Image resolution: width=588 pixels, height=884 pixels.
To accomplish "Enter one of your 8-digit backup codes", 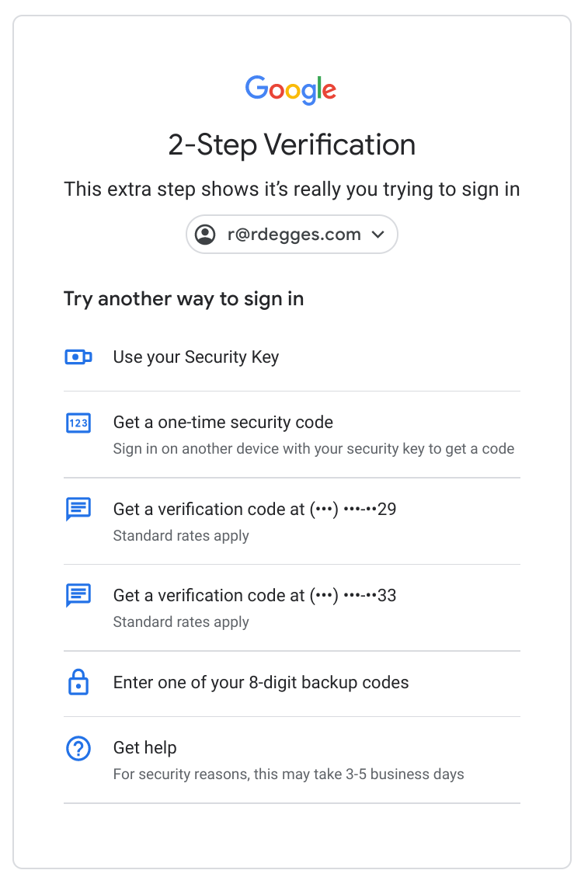I will (x=261, y=683).
